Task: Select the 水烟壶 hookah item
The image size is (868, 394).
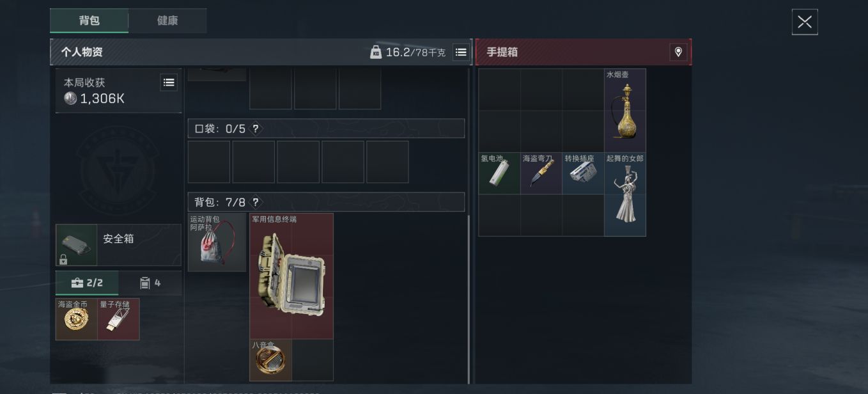Action: (x=625, y=110)
